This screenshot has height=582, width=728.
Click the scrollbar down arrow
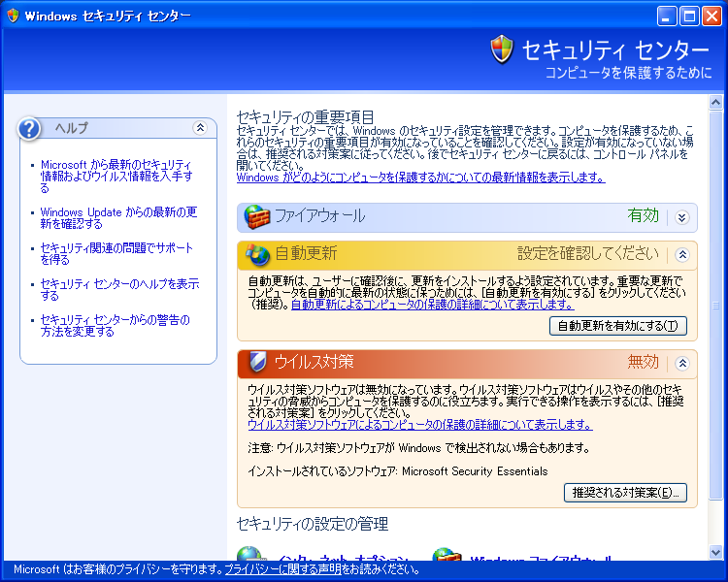tap(716, 552)
